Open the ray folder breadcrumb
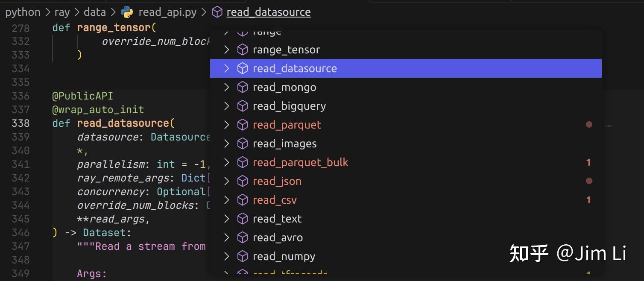 click(x=62, y=12)
